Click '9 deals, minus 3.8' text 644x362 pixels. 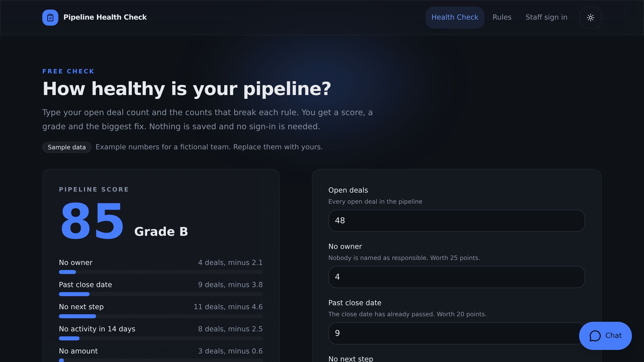tap(230, 285)
